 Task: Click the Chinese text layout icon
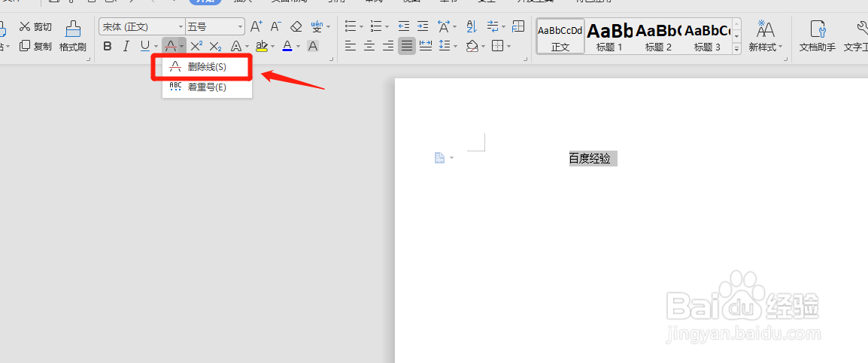coord(444,26)
